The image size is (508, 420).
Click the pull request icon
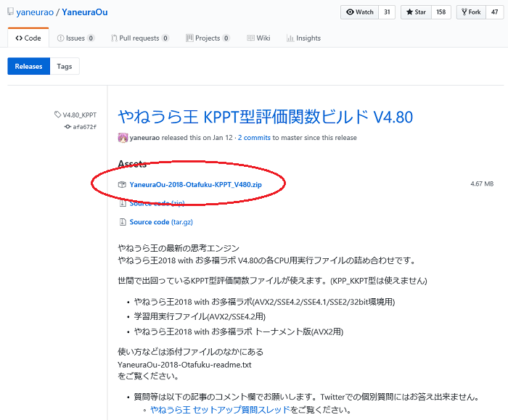click(114, 38)
